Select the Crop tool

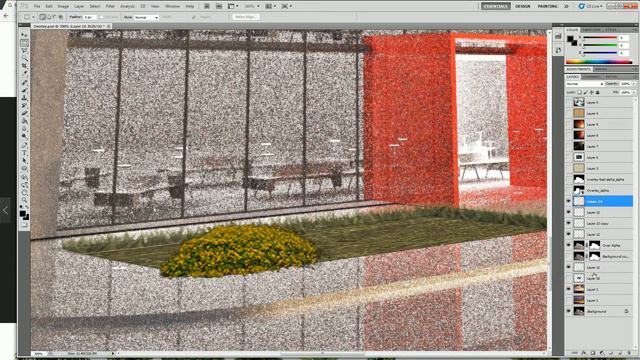(24, 67)
